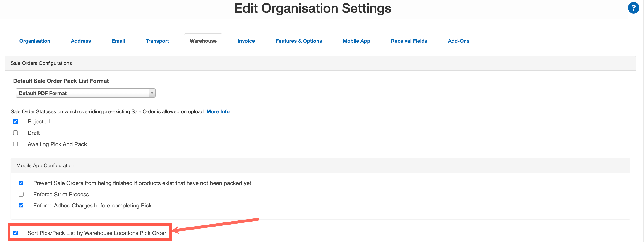Image resolution: width=644 pixels, height=242 pixels.
Task: Open the Features & Options tab
Action: tap(299, 41)
